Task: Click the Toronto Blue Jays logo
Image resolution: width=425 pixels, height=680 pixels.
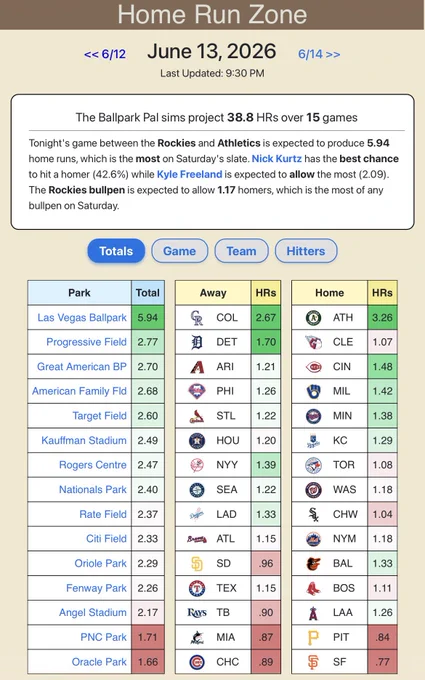Action: click(x=313, y=465)
